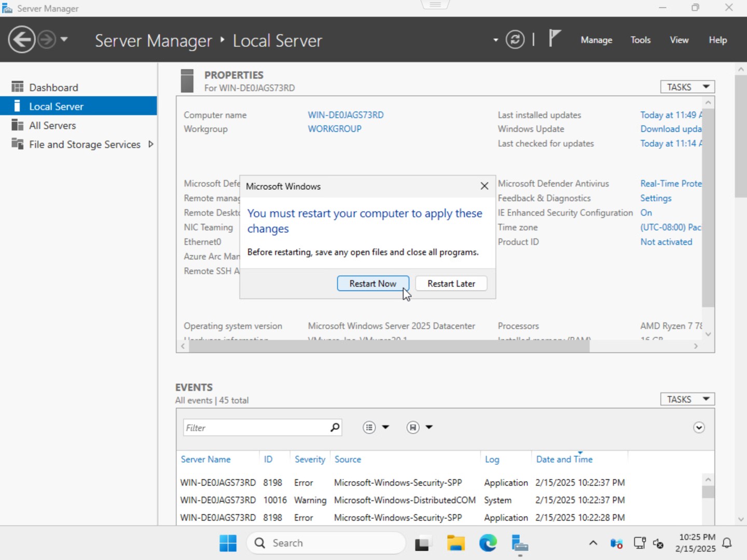Click the Not activated link
Screen dimensions: 747x560
point(666,242)
